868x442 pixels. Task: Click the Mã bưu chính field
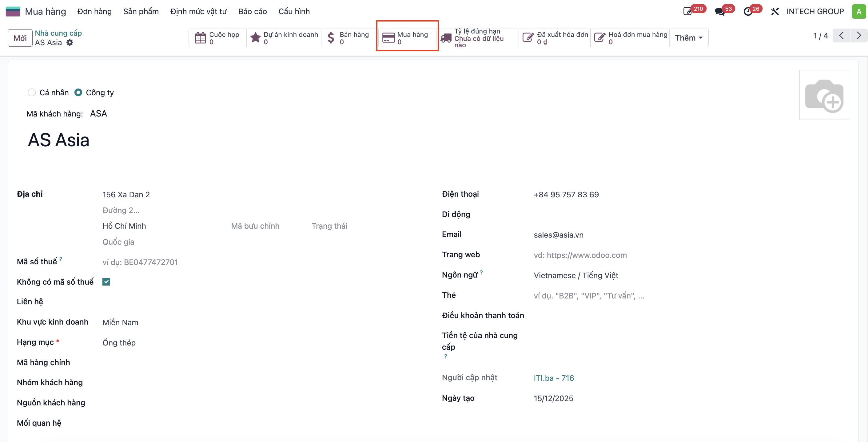[269, 226]
